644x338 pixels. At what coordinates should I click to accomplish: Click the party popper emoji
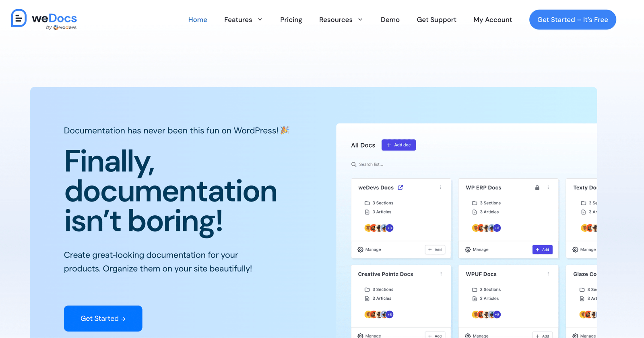pyautogui.click(x=285, y=130)
